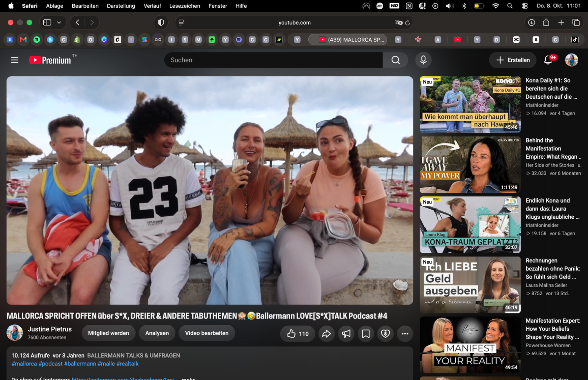Image resolution: width=588 pixels, height=380 pixels.
Task: Click Mitglied werden button
Action: [108, 333]
